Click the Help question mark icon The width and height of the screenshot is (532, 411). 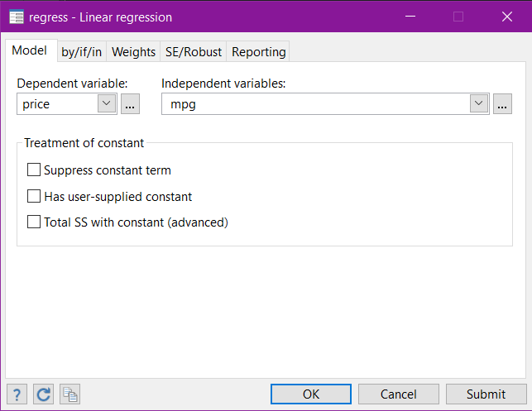[16, 394]
